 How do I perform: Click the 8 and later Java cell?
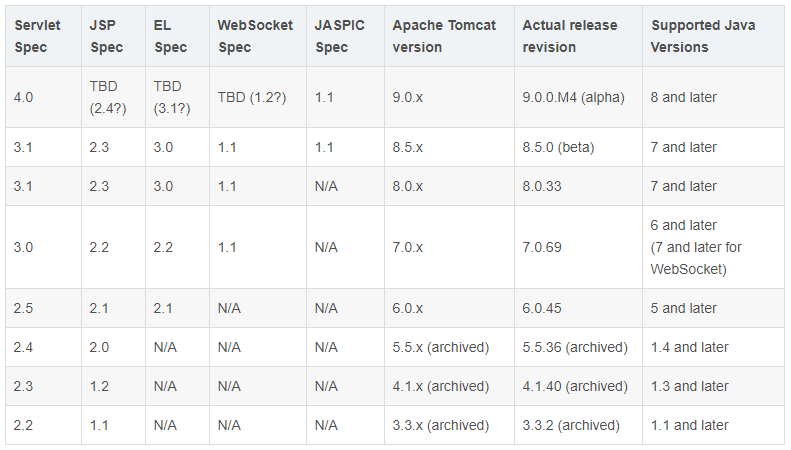(x=684, y=97)
